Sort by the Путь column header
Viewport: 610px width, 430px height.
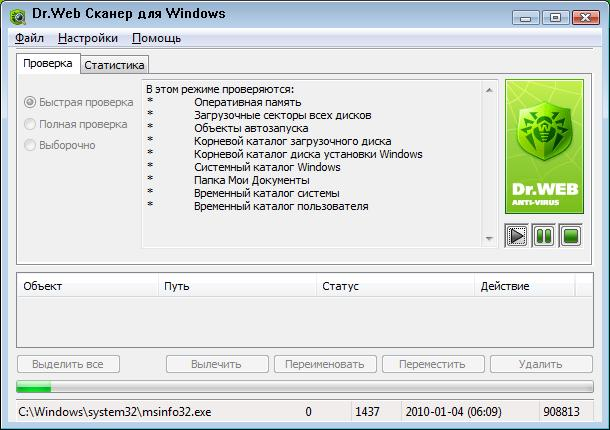[x=238, y=286]
